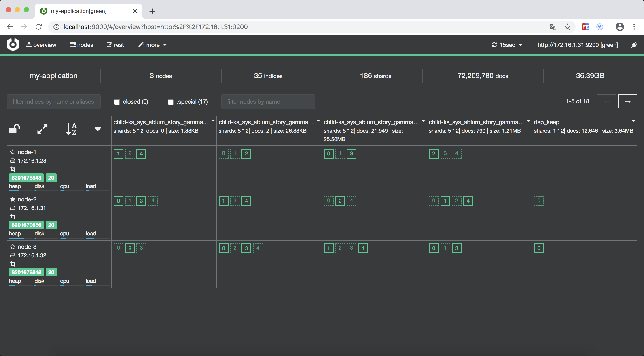Open the rest tab
Image resolution: width=644 pixels, height=356 pixels.
[x=115, y=45]
